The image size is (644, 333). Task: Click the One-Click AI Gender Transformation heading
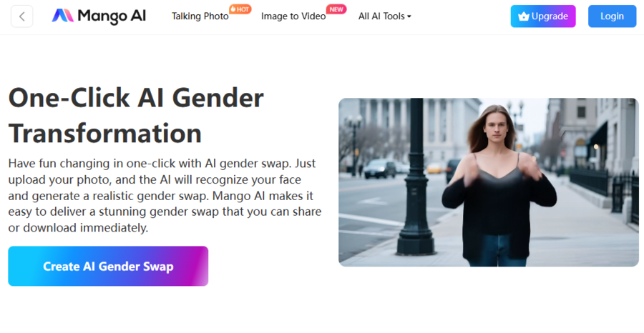click(136, 115)
